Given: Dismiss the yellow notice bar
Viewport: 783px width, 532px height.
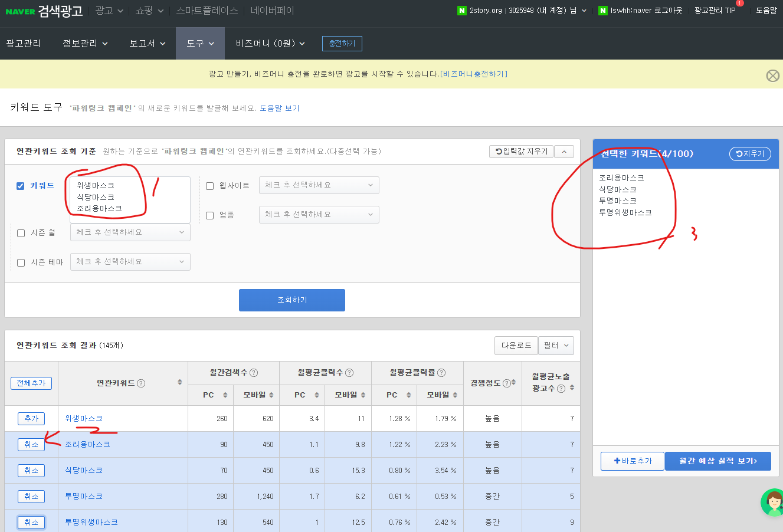Looking at the screenshot, I should tap(772, 75).
